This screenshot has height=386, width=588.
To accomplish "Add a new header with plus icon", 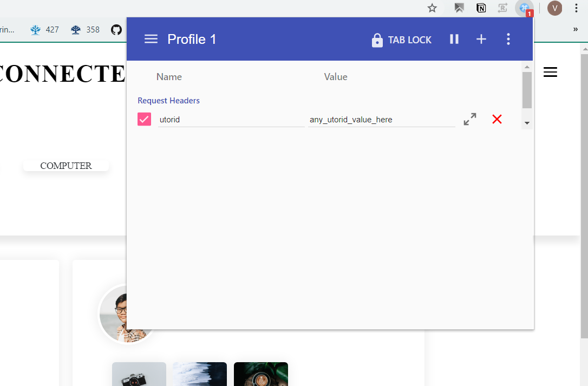I will click(x=481, y=39).
